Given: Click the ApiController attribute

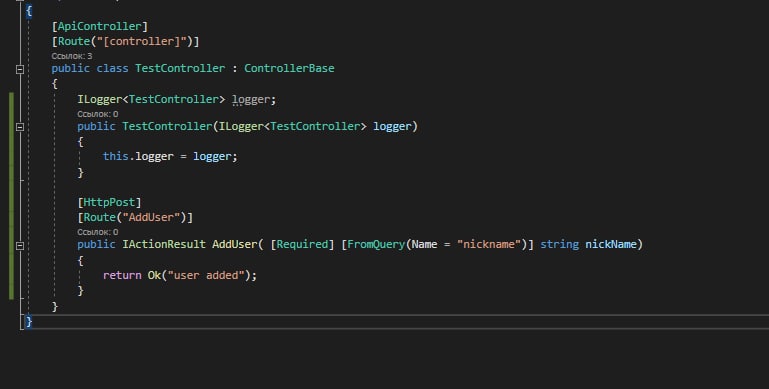Looking at the screenshot, I should (100, 26).
